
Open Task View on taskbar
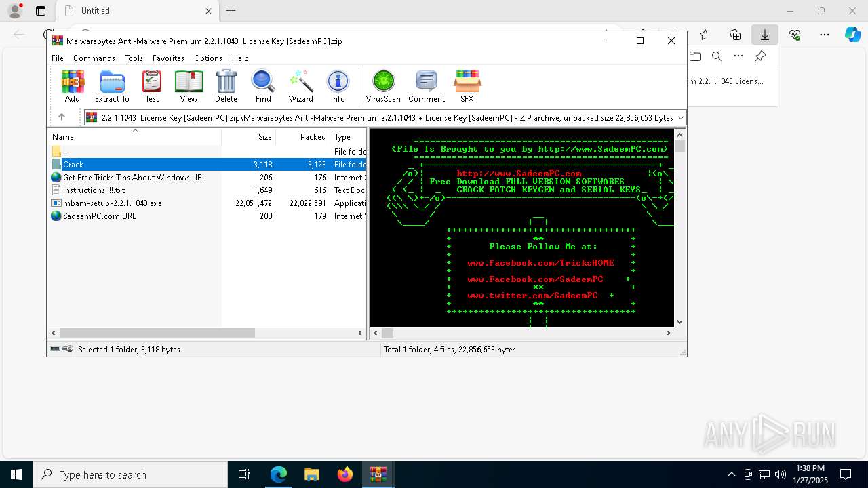[x=244, y=474]
